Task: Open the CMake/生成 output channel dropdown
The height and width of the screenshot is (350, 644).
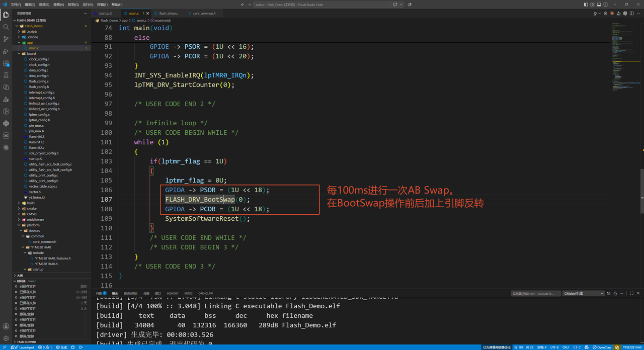Action: click(584, 293)
